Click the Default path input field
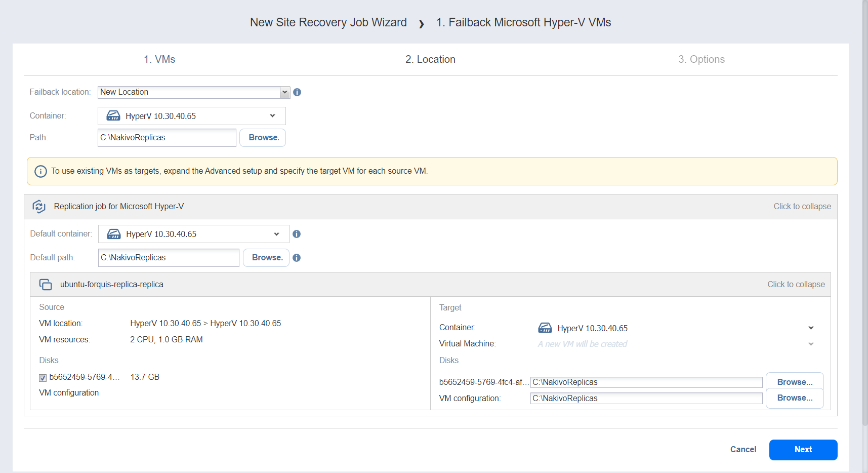This screenshot has width=868, height=473. click(168, 258)
